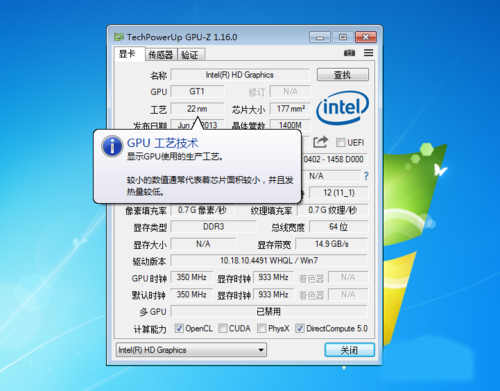
Task: Open the Intel(R) HD Graphics dropdown
Action: coord(191,350)
